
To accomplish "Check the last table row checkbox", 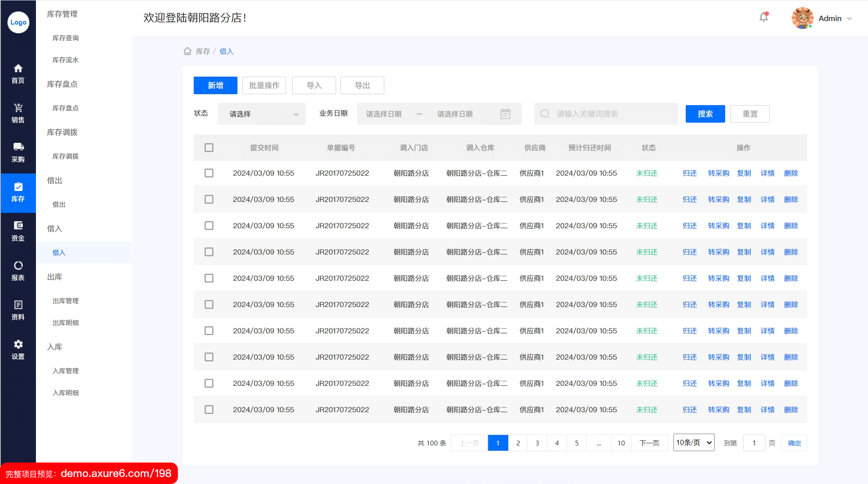I will (x=209, y=410).
